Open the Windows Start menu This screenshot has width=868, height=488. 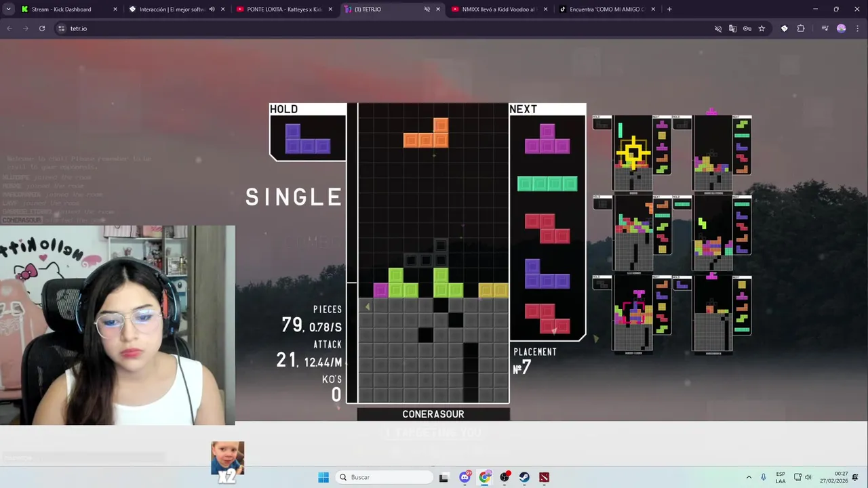point(323,477)
